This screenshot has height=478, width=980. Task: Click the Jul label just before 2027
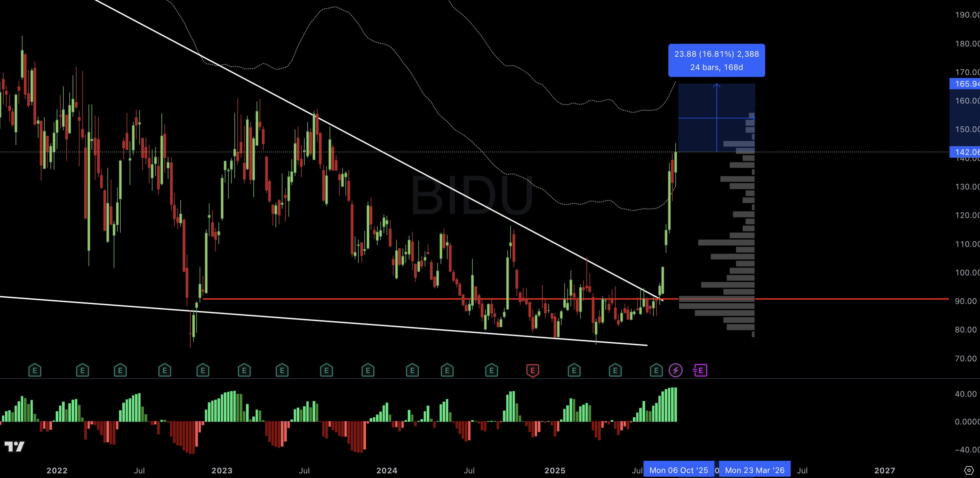tap(802, 470)
